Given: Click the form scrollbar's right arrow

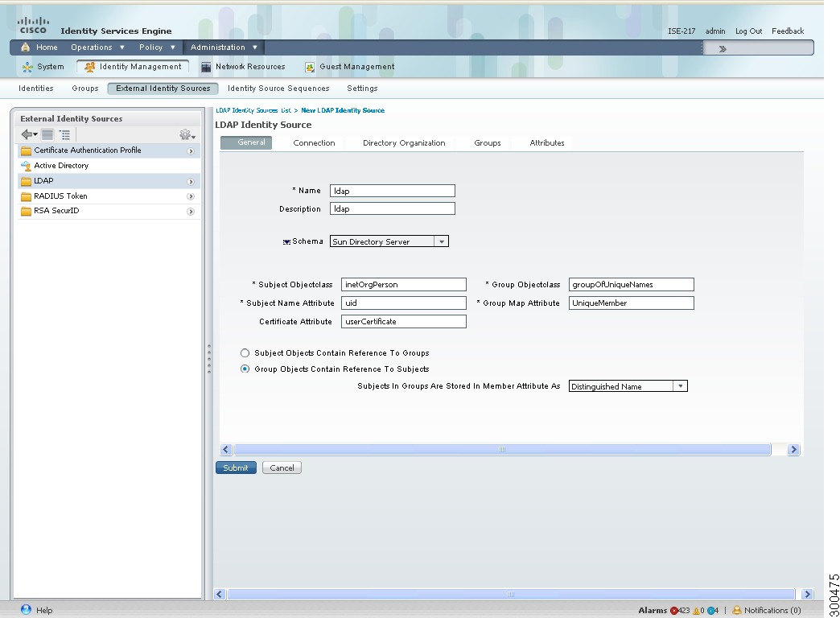Looking at the screenshot, I should [793, 450].
